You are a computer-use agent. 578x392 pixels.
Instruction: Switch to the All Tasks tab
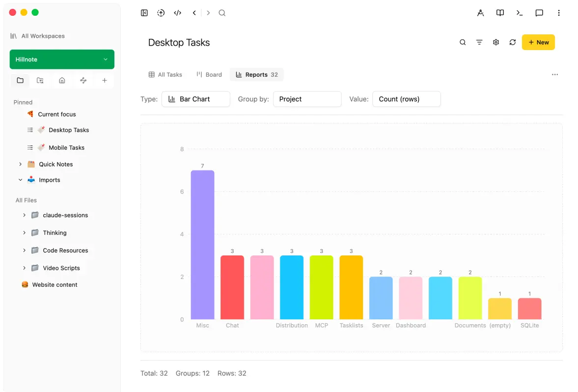165,75
